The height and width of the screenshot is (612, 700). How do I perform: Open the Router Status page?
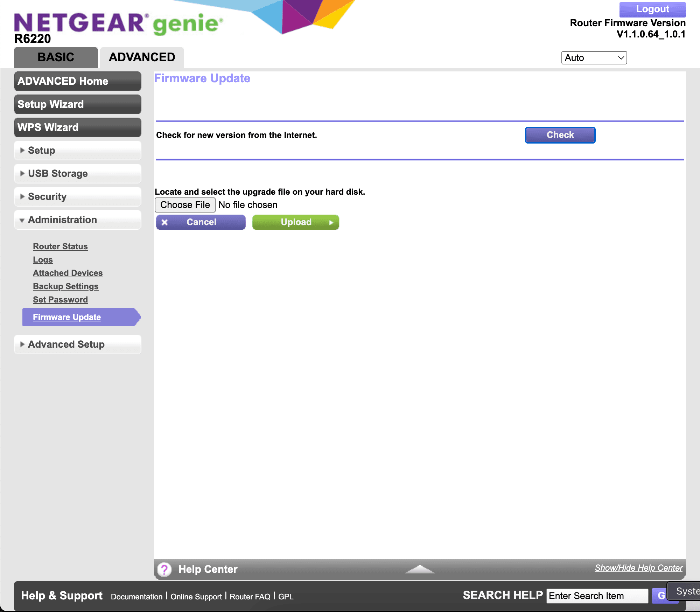click(x=60, y=246)
